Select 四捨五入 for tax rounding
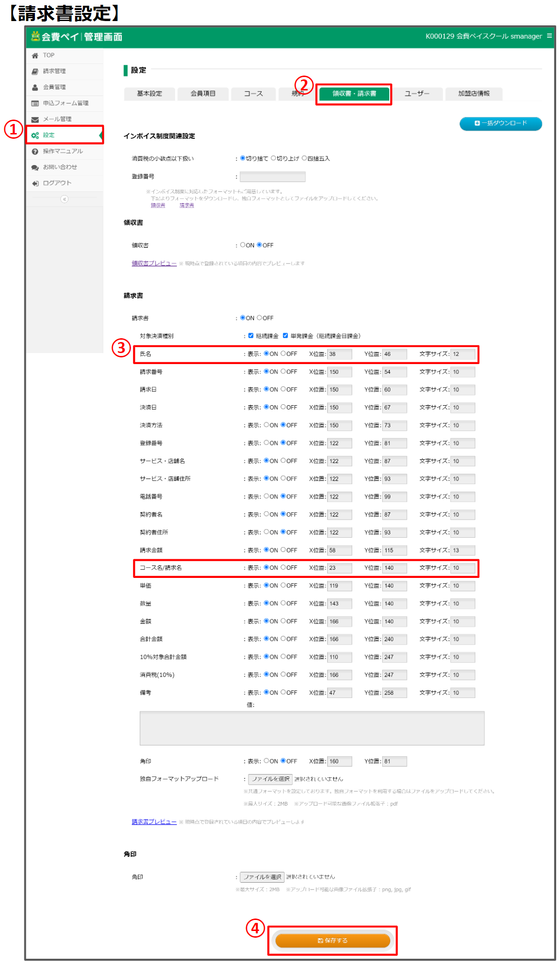 click(304, 158)
